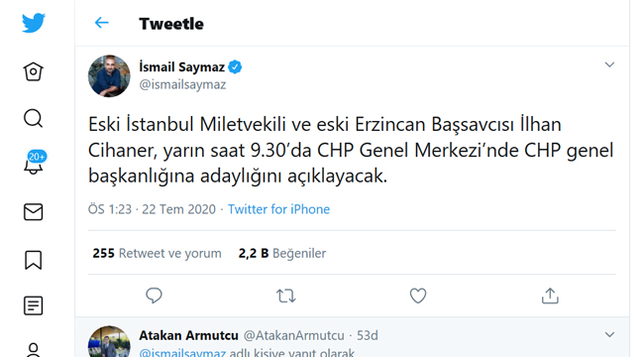The image size is (644, 357).
Task: Open the @ismailsaymaz mention link in reply
Action: 182,353
